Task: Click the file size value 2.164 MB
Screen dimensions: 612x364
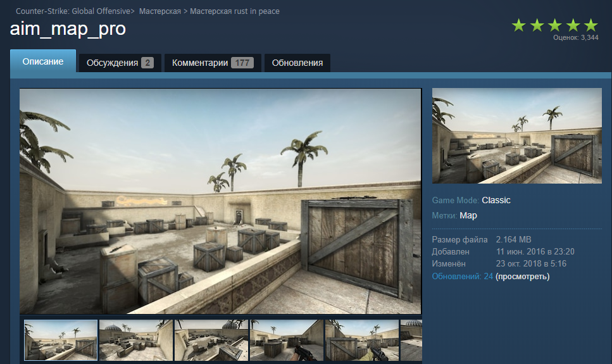Action: click(514, 239)
